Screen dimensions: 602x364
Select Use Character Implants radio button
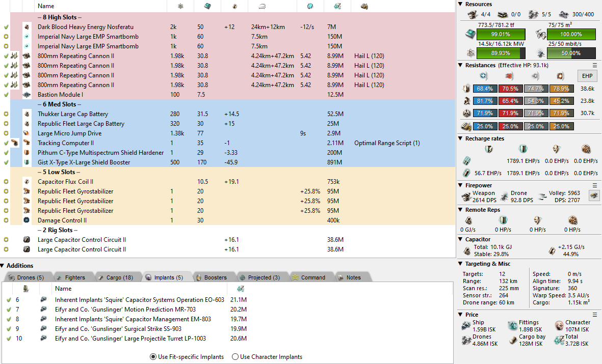pyautogui.click(x=235, y=357)
